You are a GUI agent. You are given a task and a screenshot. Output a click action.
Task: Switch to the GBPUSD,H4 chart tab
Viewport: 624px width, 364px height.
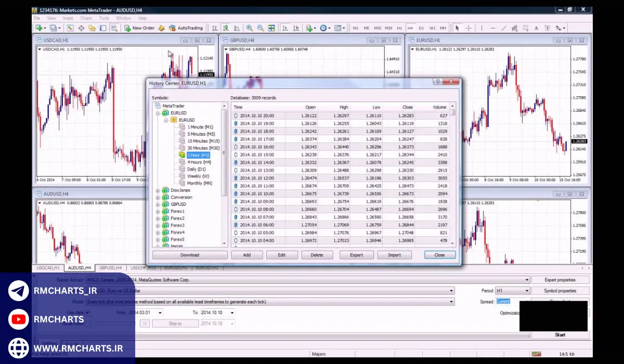pos(110,268)
